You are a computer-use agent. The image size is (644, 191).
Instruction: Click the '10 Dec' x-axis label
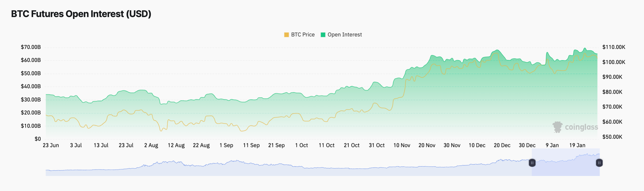477,145
